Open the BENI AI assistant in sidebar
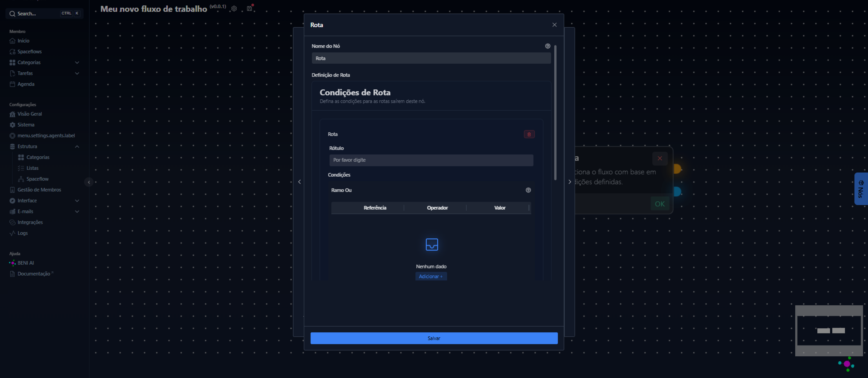868x378 pixels. coord(25,263)
